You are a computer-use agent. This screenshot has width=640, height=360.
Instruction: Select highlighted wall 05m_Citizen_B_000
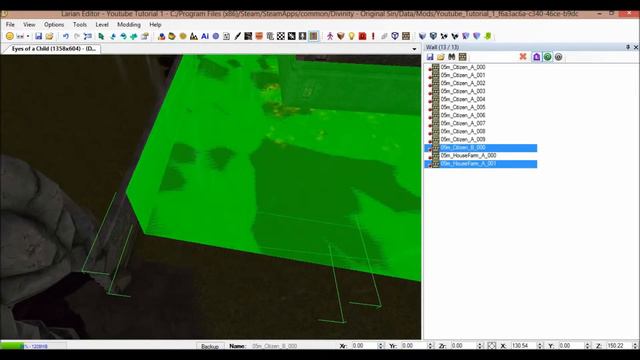click(481, 148)
